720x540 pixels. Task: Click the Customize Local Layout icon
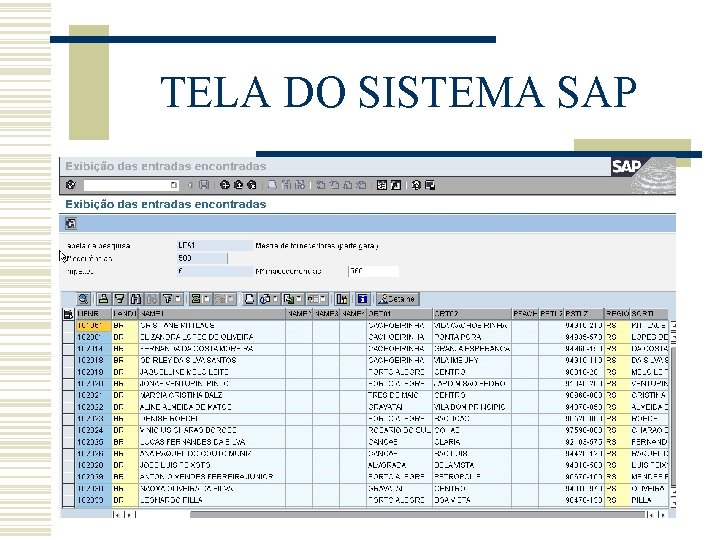(x=430, y=185)
